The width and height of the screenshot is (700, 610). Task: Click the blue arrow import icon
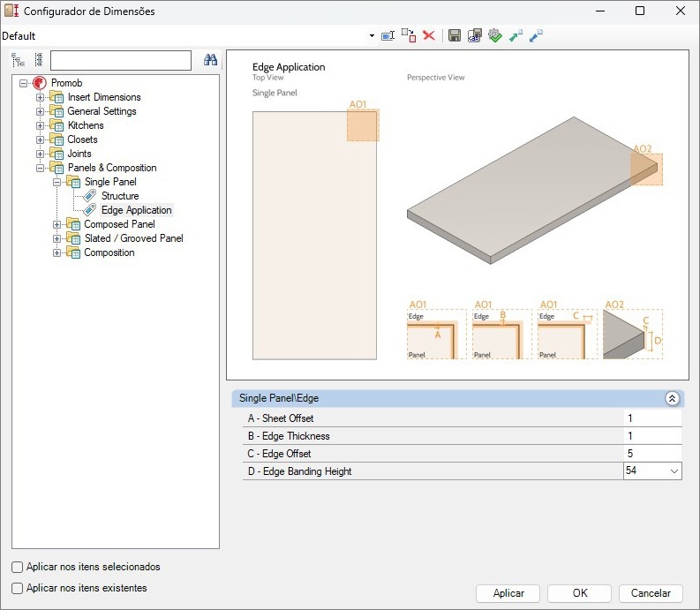click(536, 35)
